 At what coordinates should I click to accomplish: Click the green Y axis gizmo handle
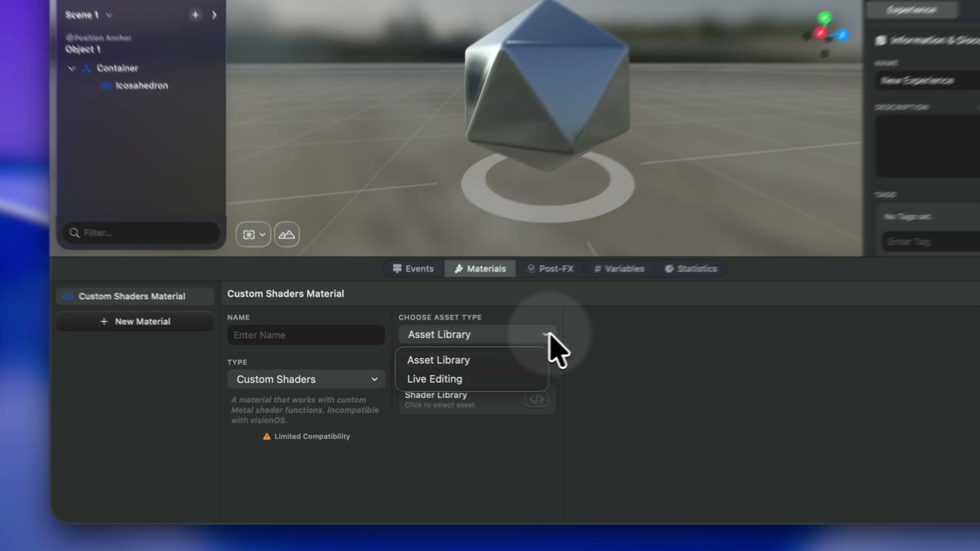[x=825, y=18]
